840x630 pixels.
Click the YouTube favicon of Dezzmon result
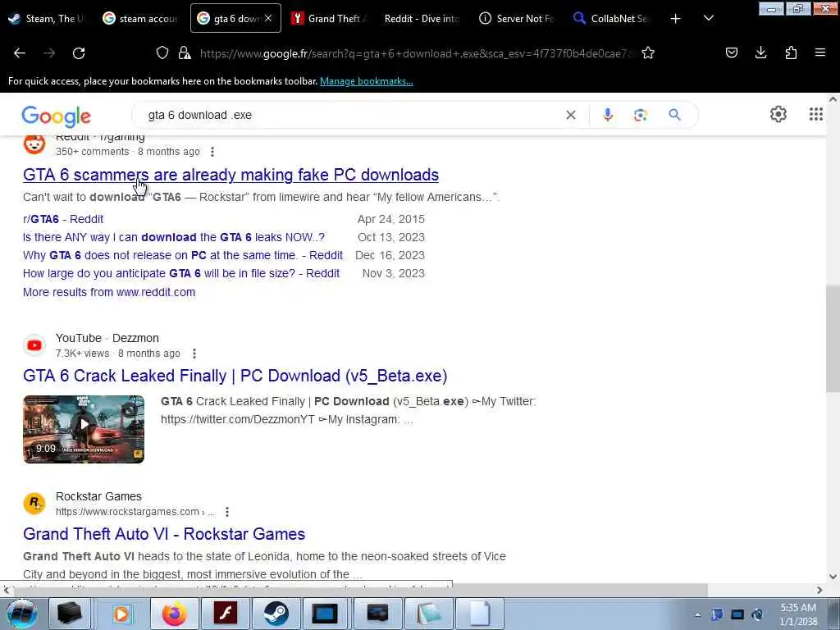click(34, 345)
